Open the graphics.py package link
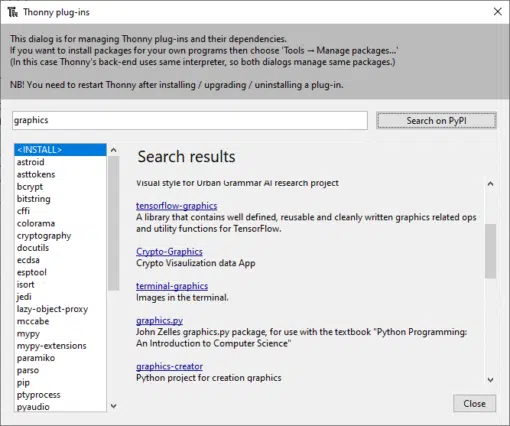510x426 pixels. [159, 320]
